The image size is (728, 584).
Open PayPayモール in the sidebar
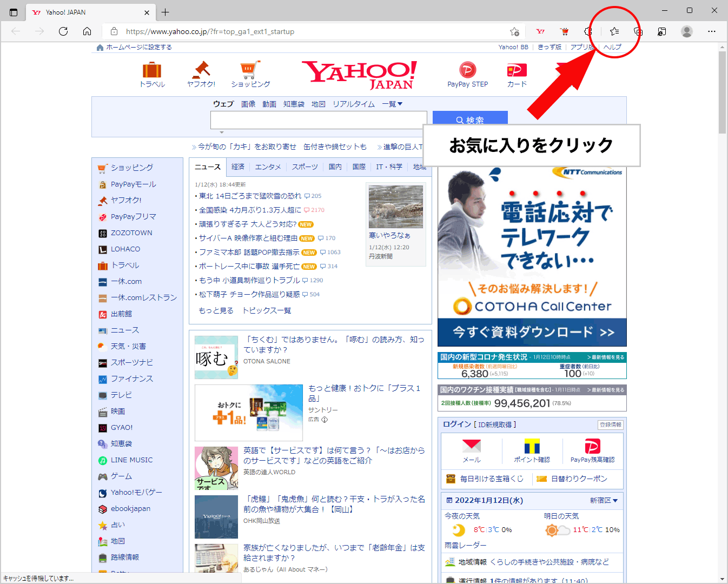(134, 184)
